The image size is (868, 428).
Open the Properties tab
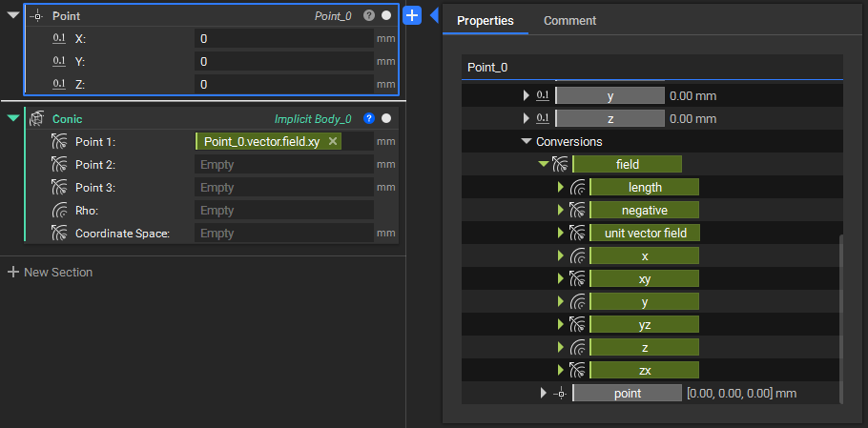click(485, 21)
